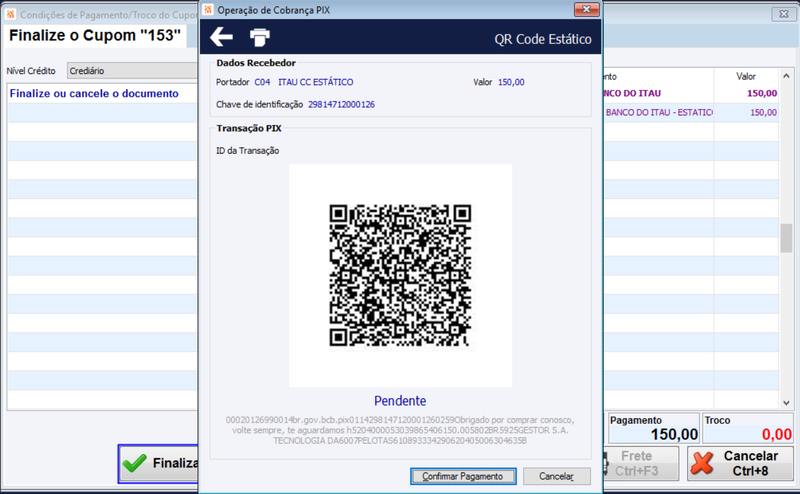The image size is (800, 494).
Task: Print the PIX QR code with printer icon
Action: tap(260, 37)
